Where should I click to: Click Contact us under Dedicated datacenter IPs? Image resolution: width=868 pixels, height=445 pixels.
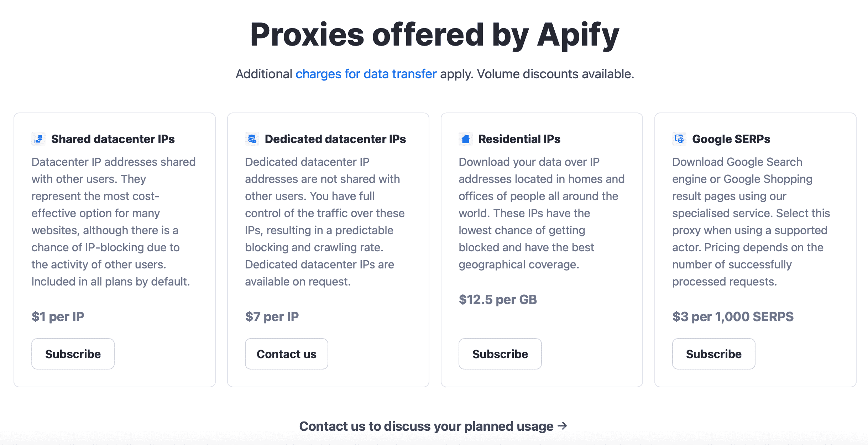point(286,354)
